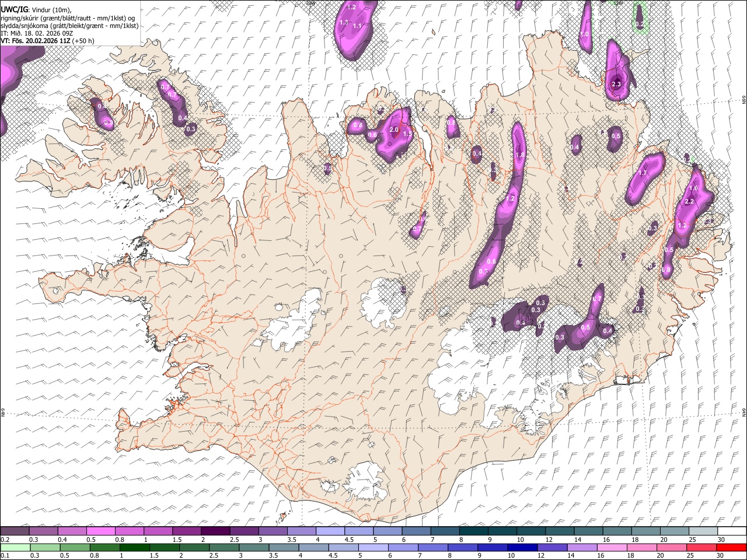Viewport: 747px width, 560px height.
Task: Click the 14 label on the upper scale
Action: point(578,540)
